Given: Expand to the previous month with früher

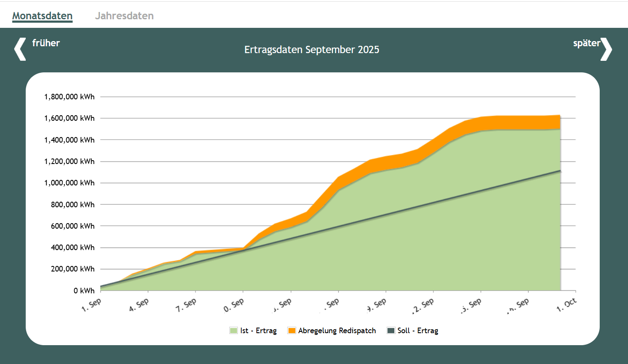Looking at the screenshot, I should pos(46,43).
